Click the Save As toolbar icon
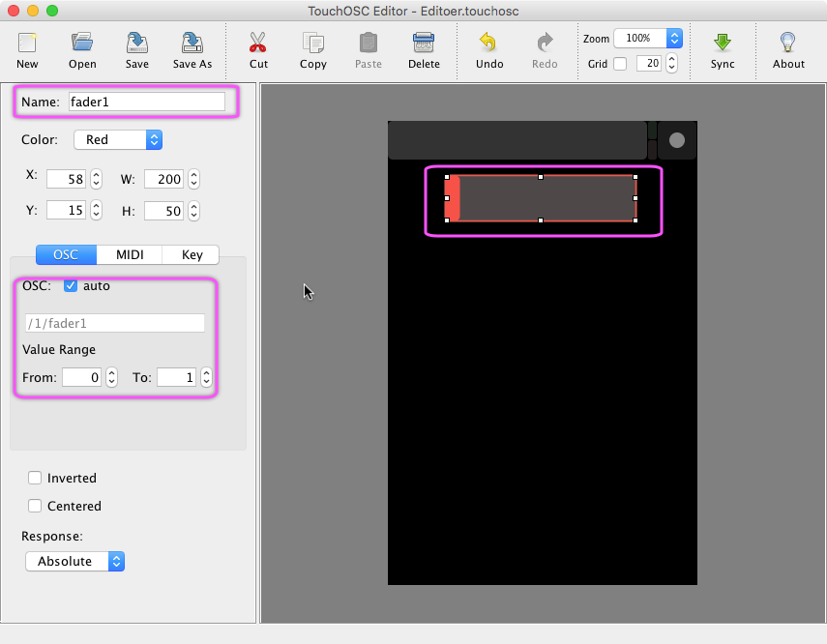827x644 pixels. (x=192, y=44)
